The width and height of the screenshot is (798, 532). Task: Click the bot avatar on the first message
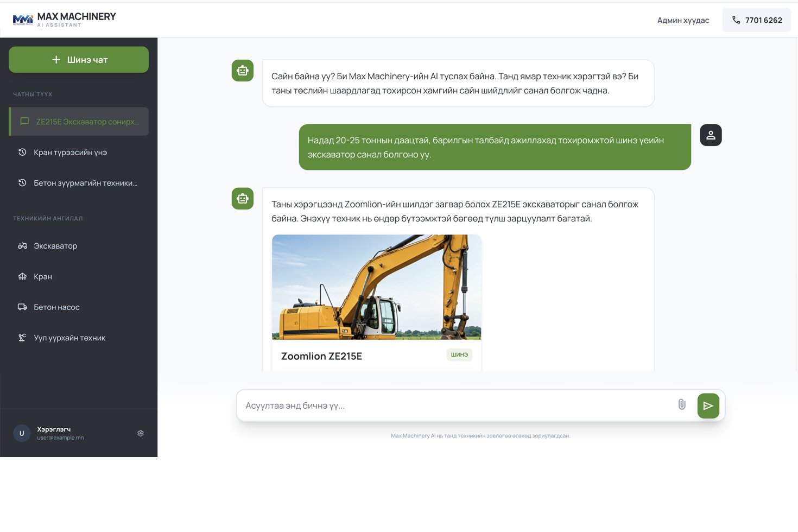tap(243, 71)
